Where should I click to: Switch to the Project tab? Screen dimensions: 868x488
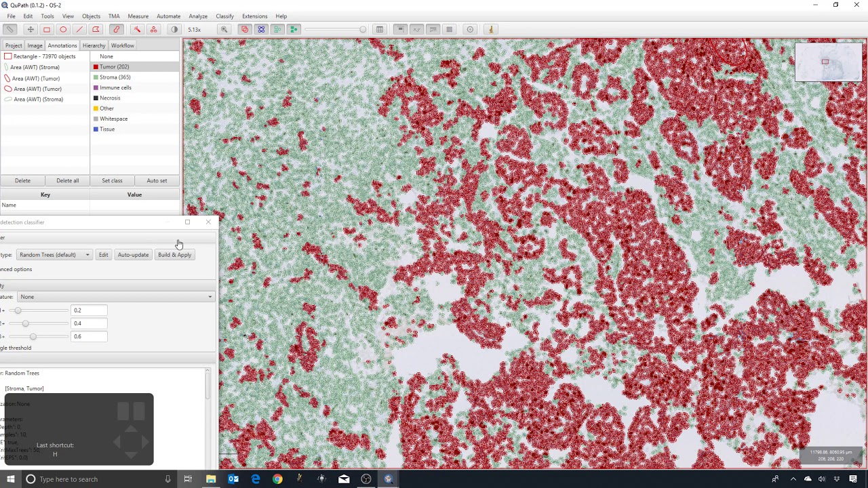(14, 45)
